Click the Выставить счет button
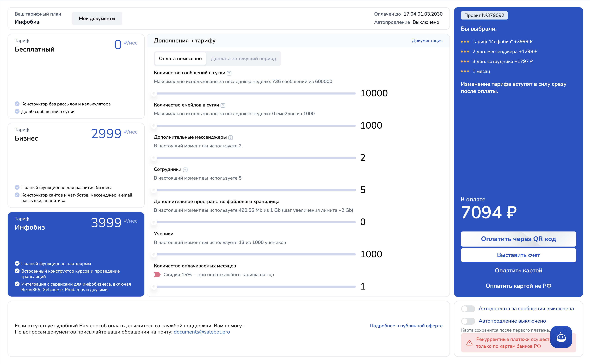 pyautogui.click(x=518, y=255)
